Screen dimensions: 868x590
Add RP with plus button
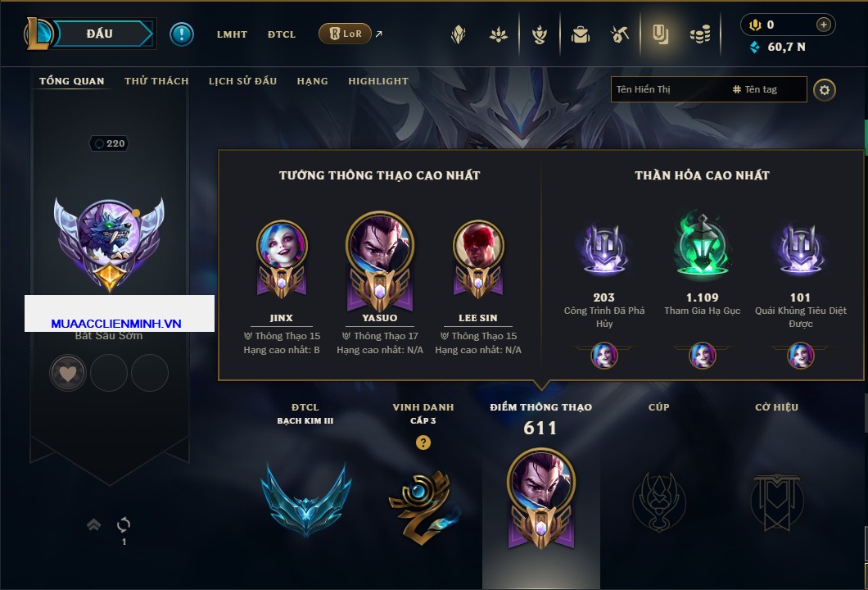[824, 25]
